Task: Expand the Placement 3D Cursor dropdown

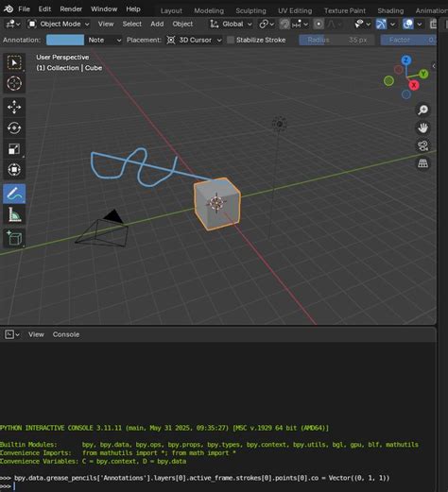Action: (194, 40)
